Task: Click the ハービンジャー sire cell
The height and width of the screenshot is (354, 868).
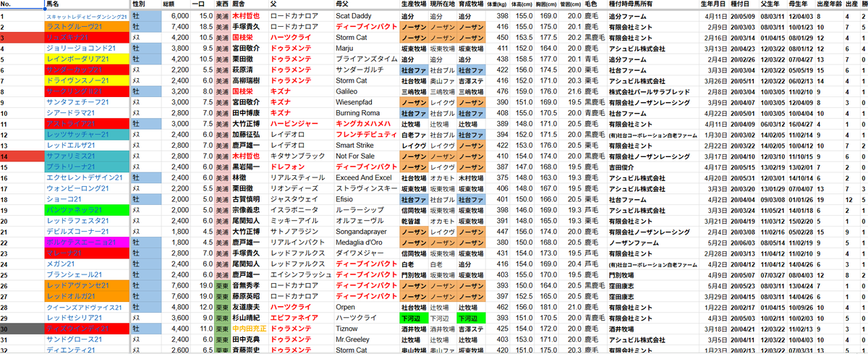Action: pyautogui.click(x=301, y=125)
